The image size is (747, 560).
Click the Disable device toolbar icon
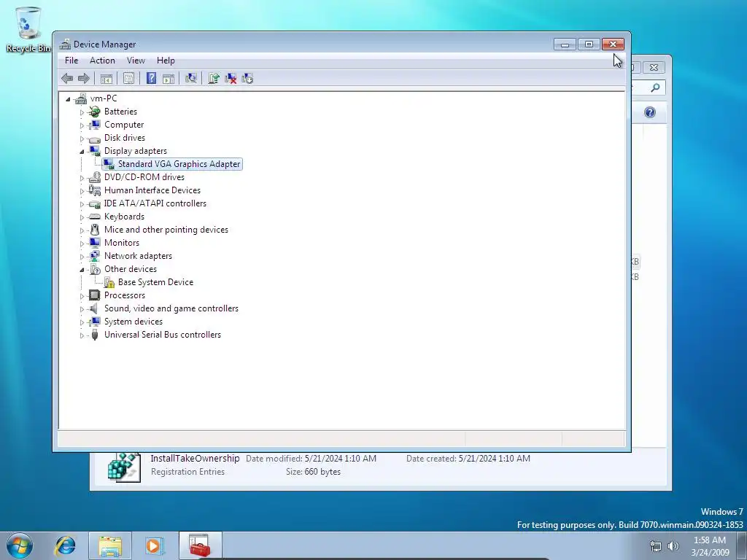(x=247, y=79)
